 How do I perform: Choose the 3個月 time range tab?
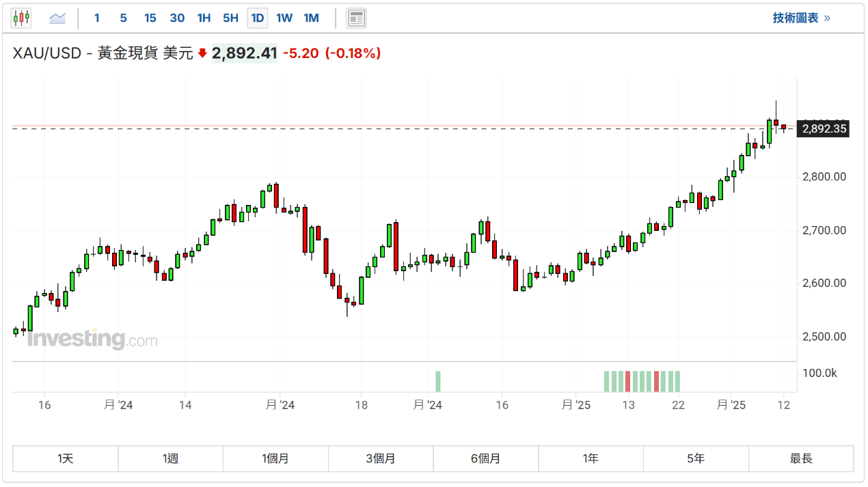[x=381, y=459]
